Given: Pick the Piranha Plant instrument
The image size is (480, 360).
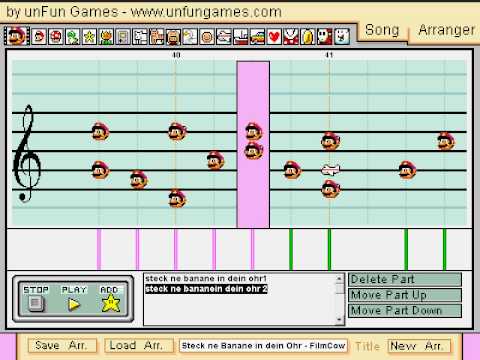Looking at the screenshot, I should tap(291, 37).
